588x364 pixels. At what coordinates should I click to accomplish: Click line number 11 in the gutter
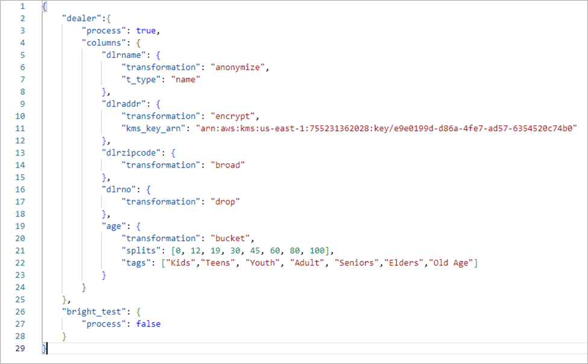21,128
